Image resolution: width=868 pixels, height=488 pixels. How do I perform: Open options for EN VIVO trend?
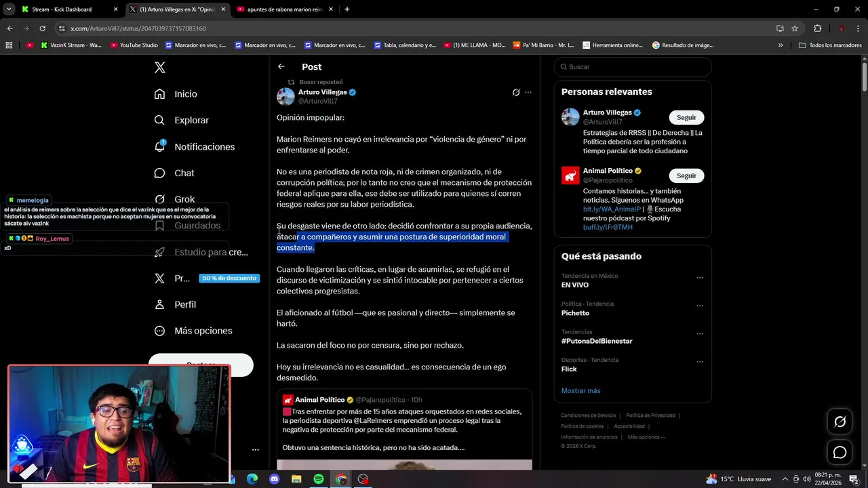tap(700, 277)
